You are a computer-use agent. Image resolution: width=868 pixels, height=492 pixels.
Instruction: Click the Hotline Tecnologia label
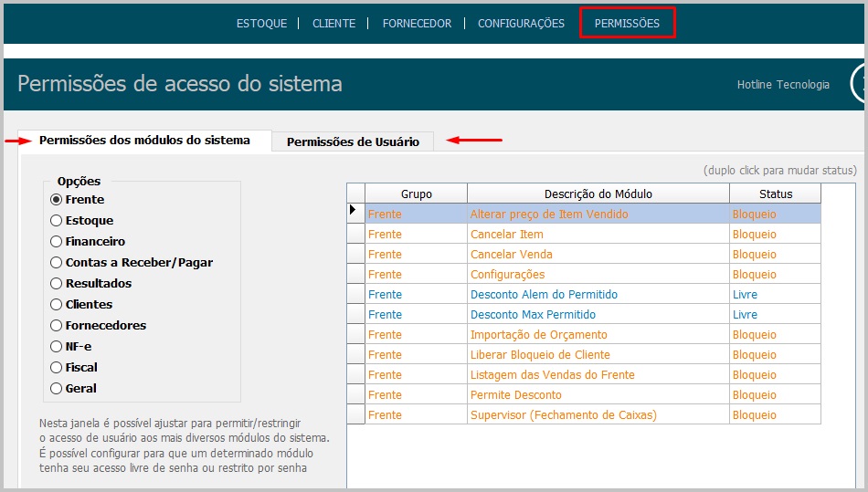783,85
